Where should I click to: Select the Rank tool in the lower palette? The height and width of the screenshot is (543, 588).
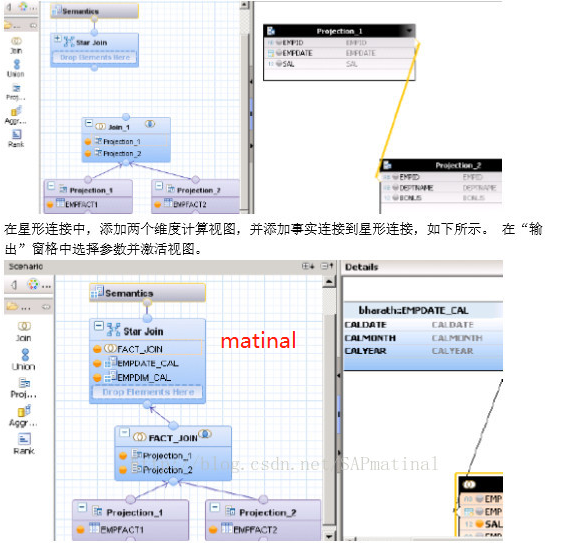[x=24, y=444]
